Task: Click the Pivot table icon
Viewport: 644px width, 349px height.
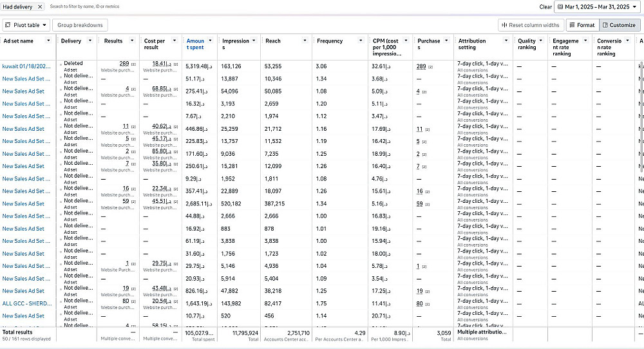Action: pyautogui.click(x=8, y=25)
